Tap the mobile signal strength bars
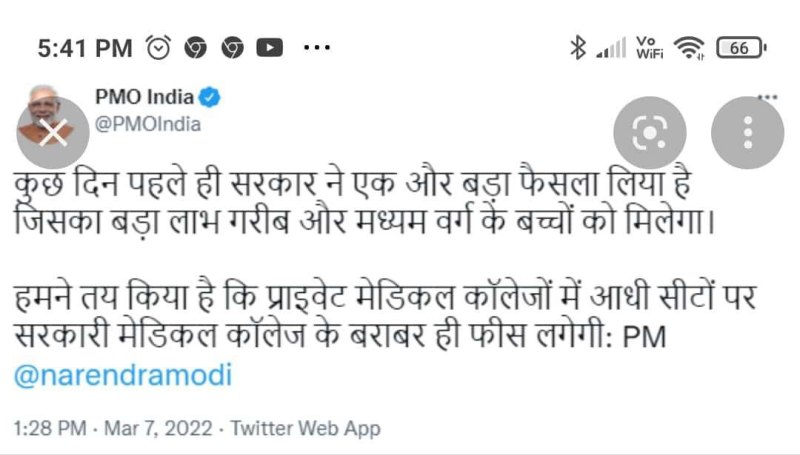The image size is (800, 455). pos(610,47)
